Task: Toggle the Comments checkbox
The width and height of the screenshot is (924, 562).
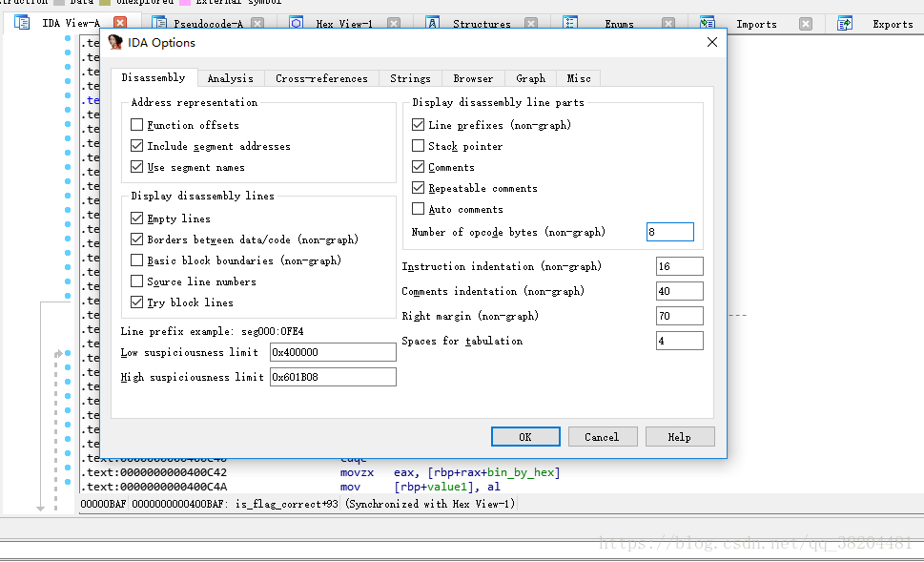Action: pos(418,167)
